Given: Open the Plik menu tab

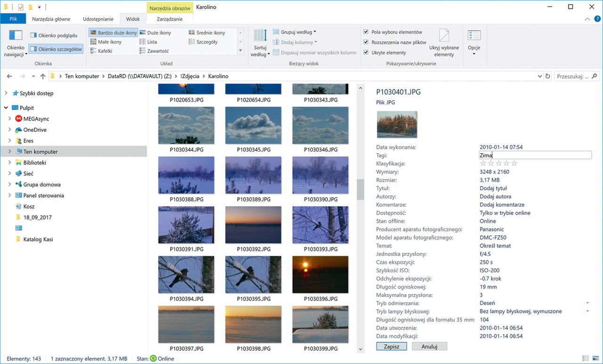Looking at the screenshot, I should 13,19.
